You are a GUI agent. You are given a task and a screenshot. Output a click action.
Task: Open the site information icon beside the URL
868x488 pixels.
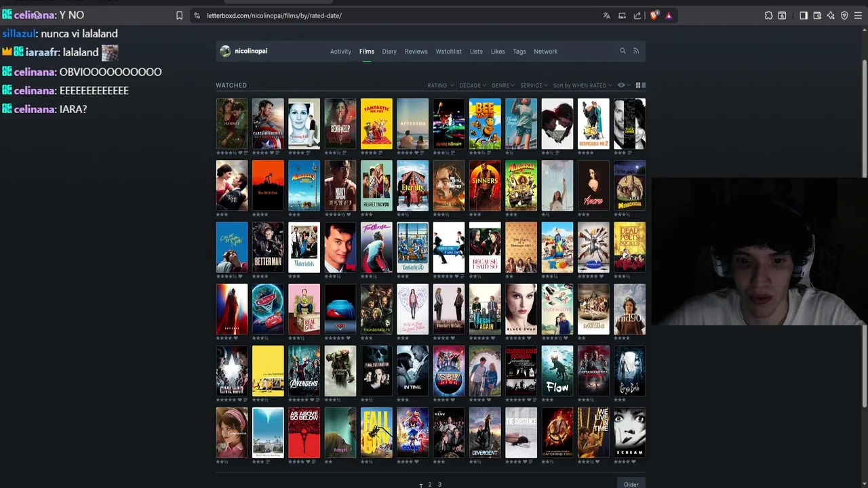(x=197, y=16)
